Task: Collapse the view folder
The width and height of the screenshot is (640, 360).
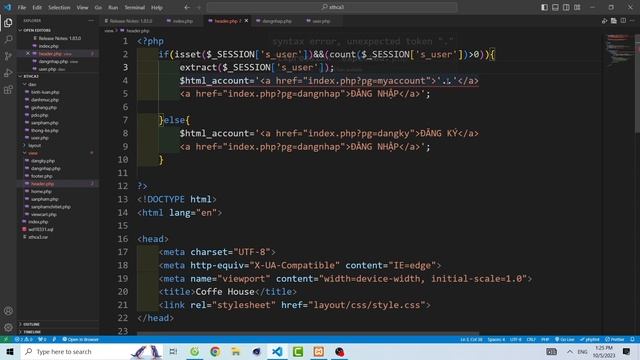Action: pos(57,153)
